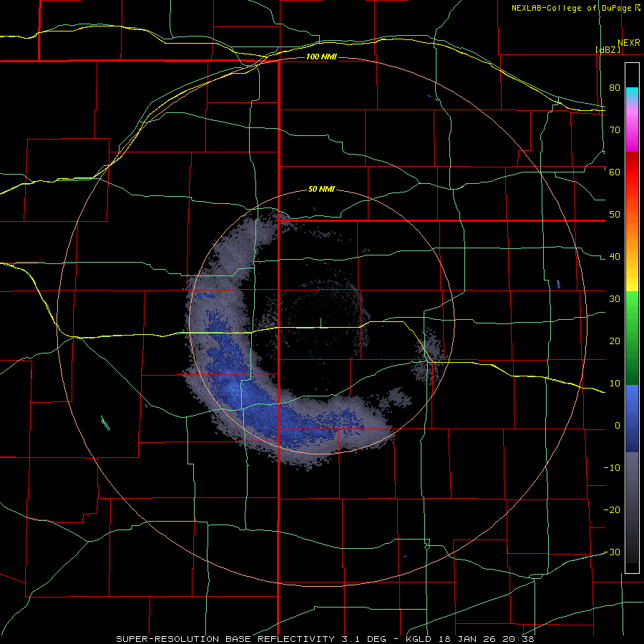The height and width of the screenshot is (644, 644).
Task: Click the 60 value on the dBZ scale
Action: pyautogui.click(x=615, y=172)
